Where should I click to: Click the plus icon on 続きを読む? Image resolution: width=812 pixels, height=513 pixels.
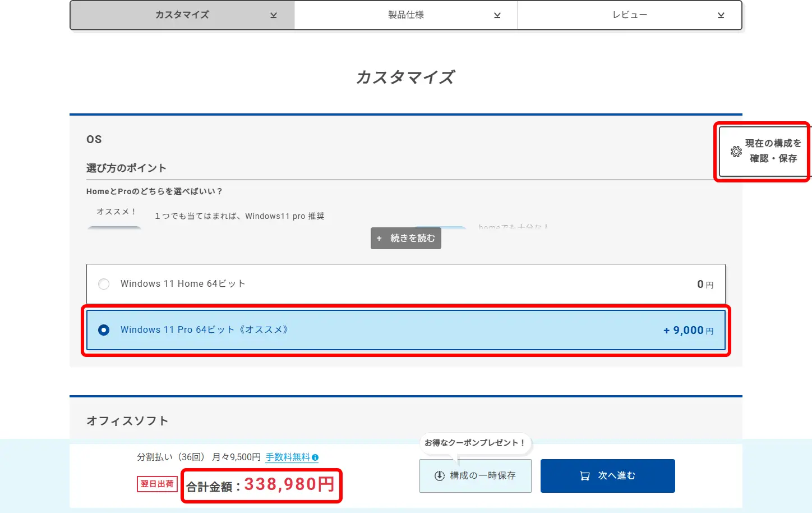380,238
